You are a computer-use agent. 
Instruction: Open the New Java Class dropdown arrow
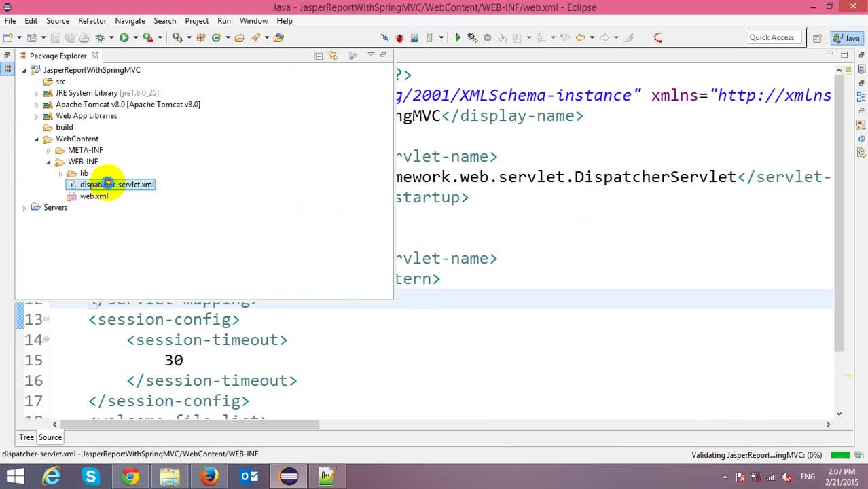pos(228,38)
